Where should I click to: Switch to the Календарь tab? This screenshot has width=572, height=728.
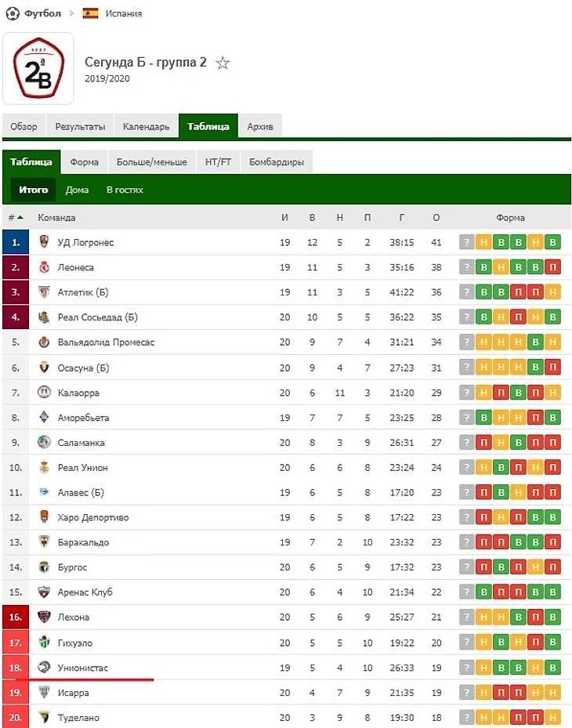[146, 126]
